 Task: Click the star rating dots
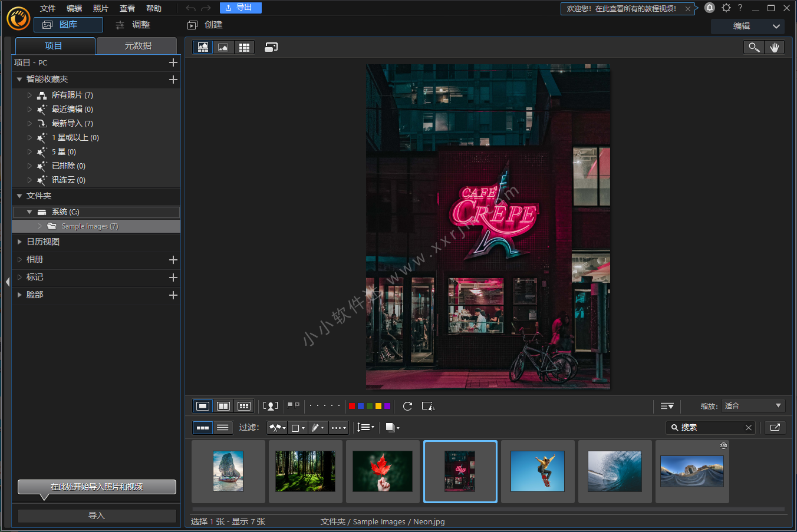click(x=324, y=406)
